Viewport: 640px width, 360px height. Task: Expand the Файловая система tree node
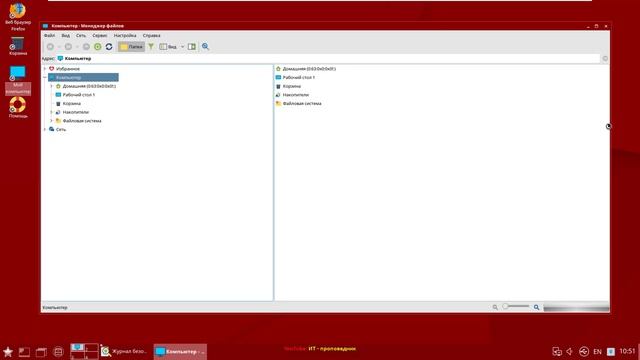pos(51,121)
